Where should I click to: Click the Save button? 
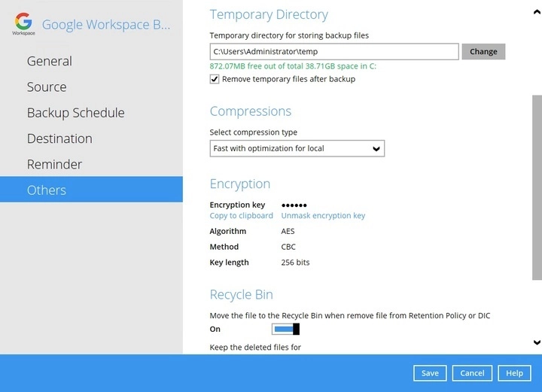click(x=430, y=373)
